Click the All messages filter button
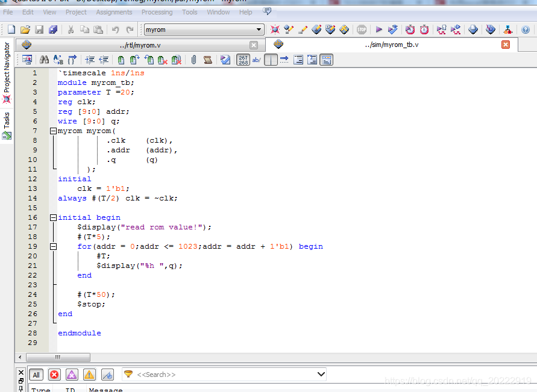Viewport: 537px width, 392px height. (36, 375)
